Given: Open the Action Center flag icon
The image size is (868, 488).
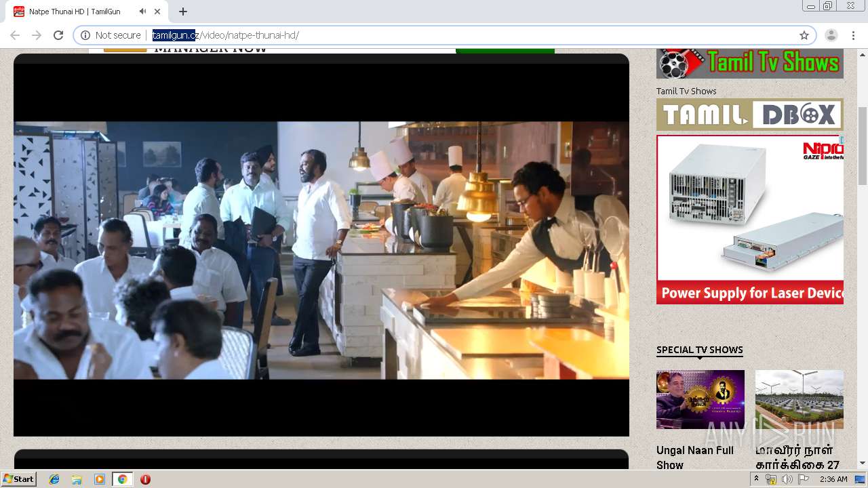Looking at the screenshot, I should click(804, 479).
